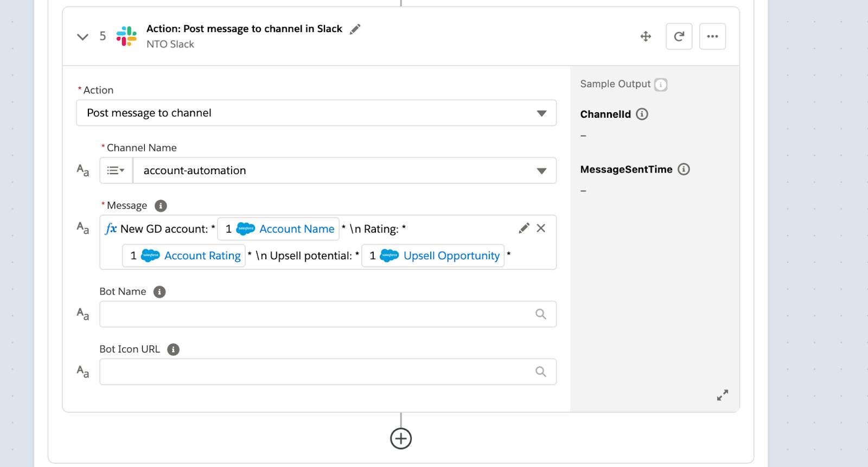Click the 'New GD account:' message text

[164, 229]
